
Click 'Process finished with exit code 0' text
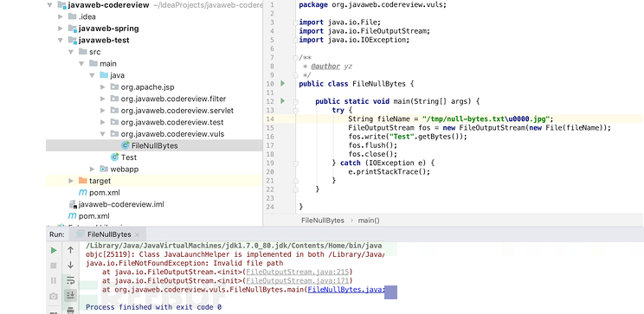click(153, 307)
